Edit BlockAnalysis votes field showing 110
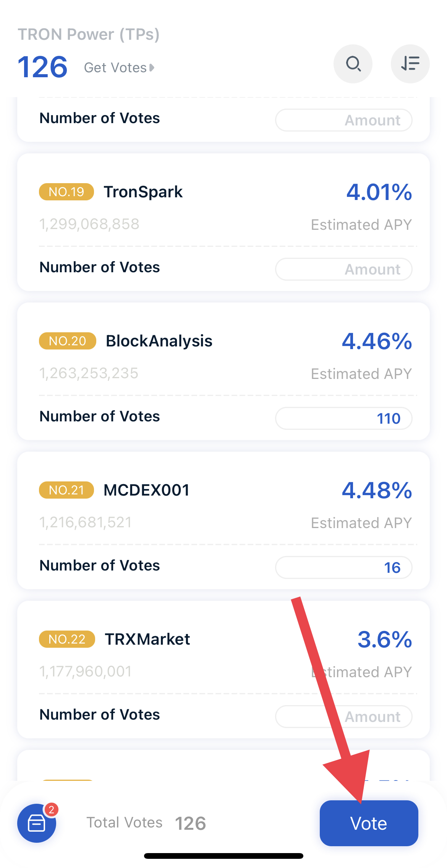The height and width of the screenshot is (868, 447). (x=343, y=418)
